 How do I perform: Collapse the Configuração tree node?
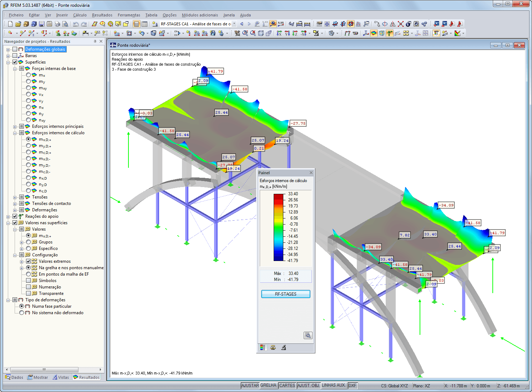[x=15, y=255]
